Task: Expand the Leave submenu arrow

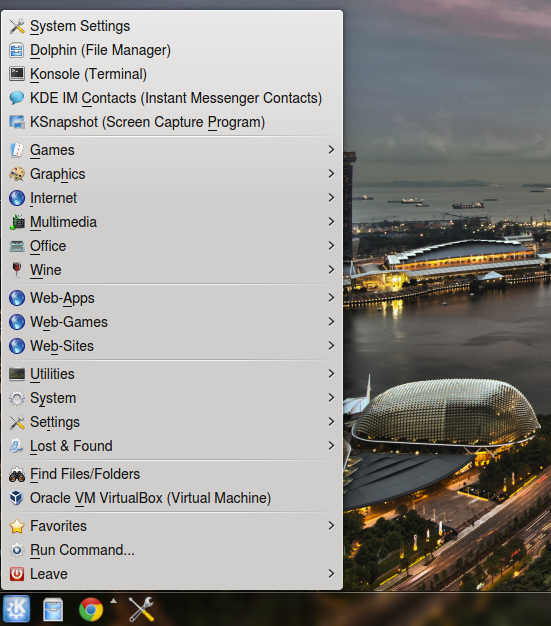Action: (331, 574)
